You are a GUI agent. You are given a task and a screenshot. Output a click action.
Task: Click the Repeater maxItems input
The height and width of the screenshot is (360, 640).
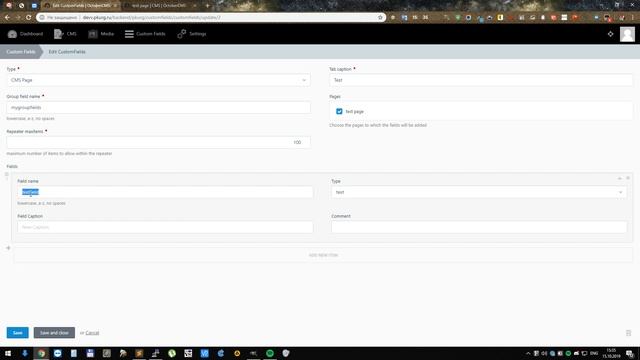[158, 142]
